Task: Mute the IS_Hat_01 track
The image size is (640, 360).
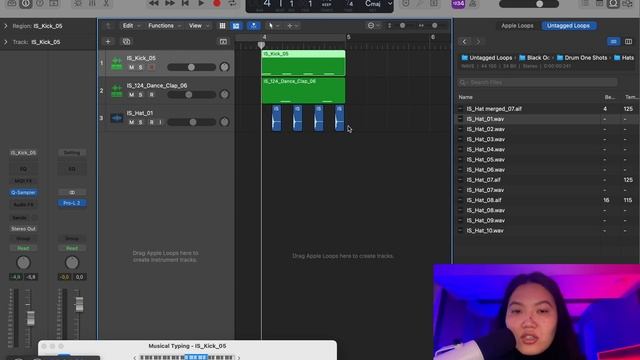Action: coord(131,122)
